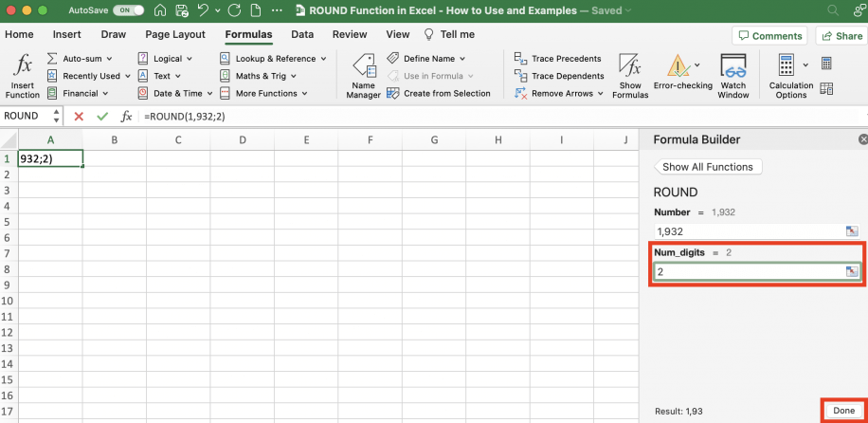
Task: Toggle Show Formulas
Action: [x=630, y=76]
